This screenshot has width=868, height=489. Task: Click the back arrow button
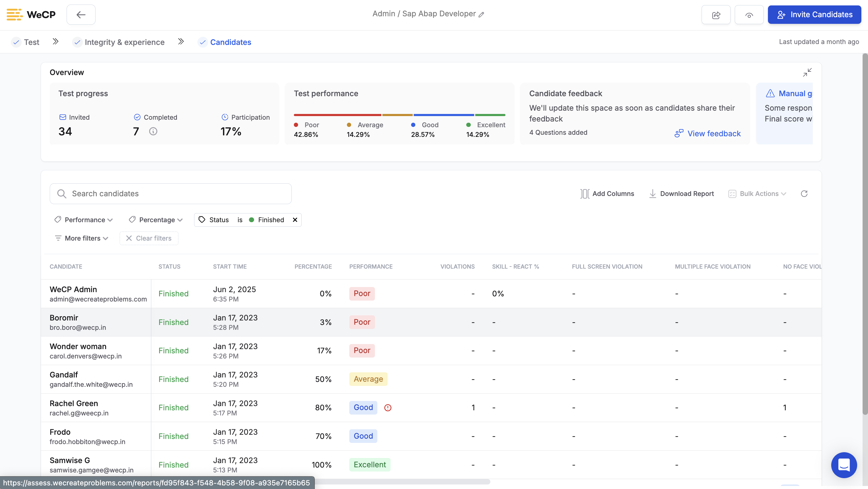click(81, 15)
